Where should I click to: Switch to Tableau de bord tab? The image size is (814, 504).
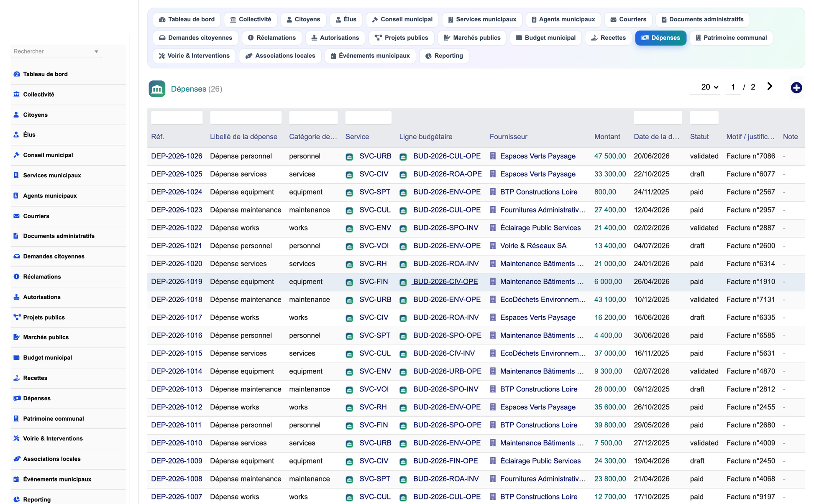(187, 19)
